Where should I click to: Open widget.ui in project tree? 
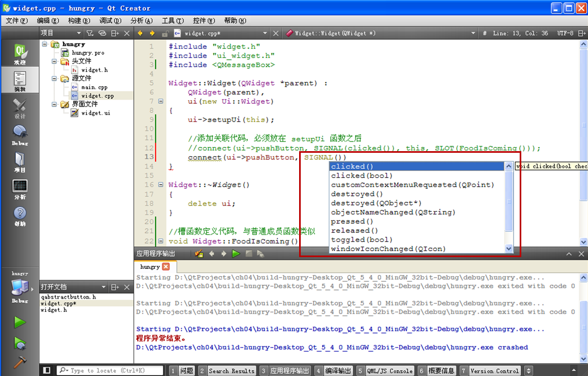point(96,113)
